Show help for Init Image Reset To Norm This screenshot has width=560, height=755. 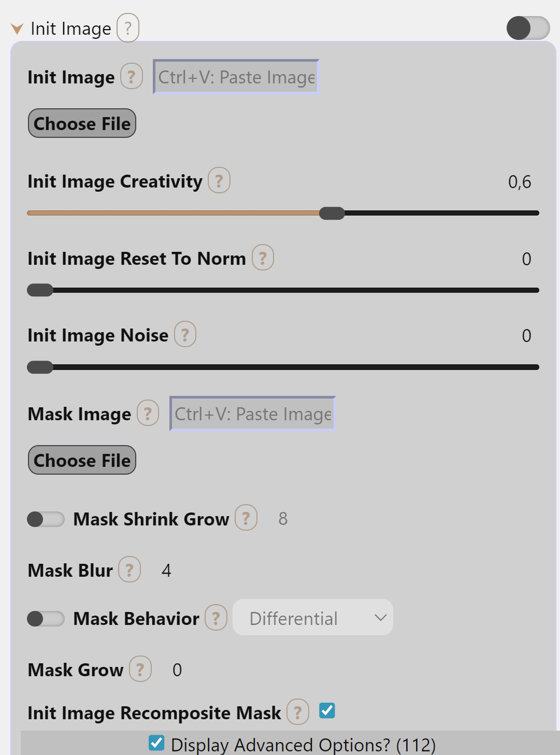(263, 258)
